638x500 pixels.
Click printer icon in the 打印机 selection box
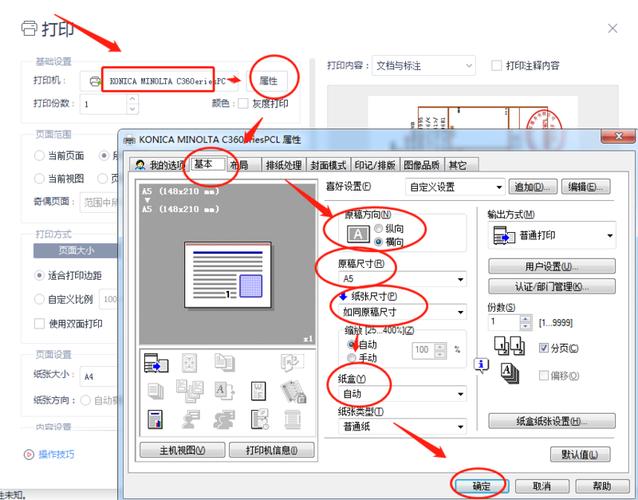coord(95,81)
